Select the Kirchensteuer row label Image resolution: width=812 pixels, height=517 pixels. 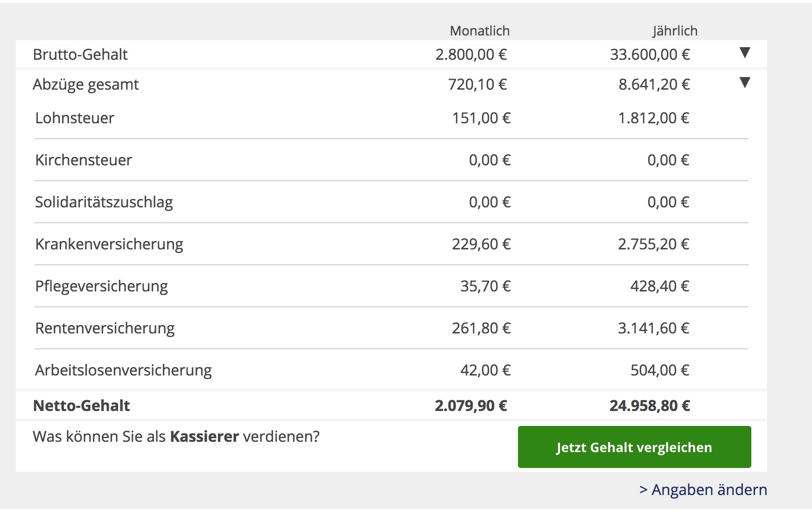click(84, 160)
